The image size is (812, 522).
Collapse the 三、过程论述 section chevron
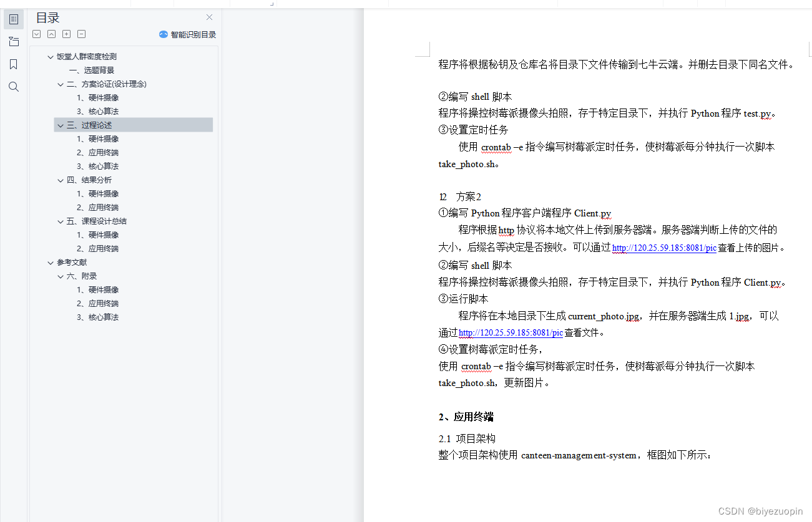pos(60,125)
